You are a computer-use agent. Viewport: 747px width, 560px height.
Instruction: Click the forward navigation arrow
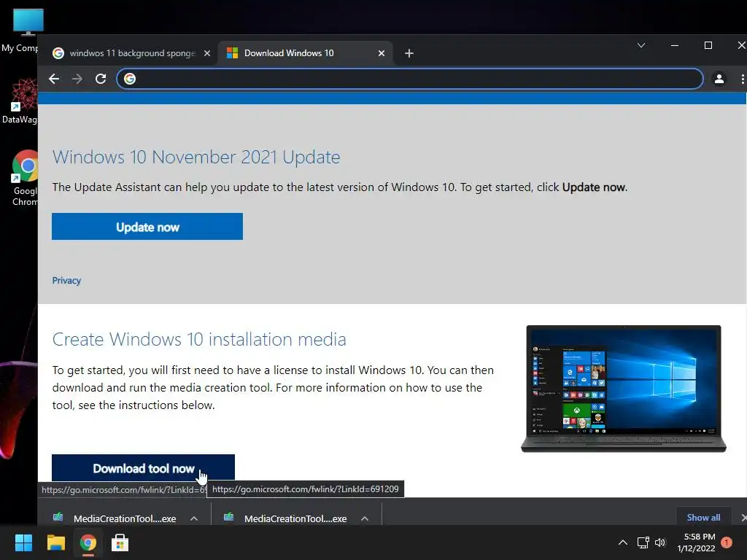click(x=77, y=79)
